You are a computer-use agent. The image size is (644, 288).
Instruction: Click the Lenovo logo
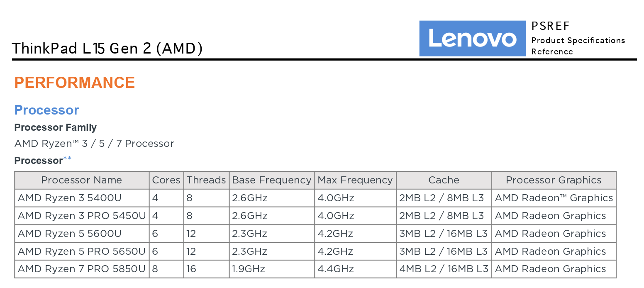click(473, 38)
